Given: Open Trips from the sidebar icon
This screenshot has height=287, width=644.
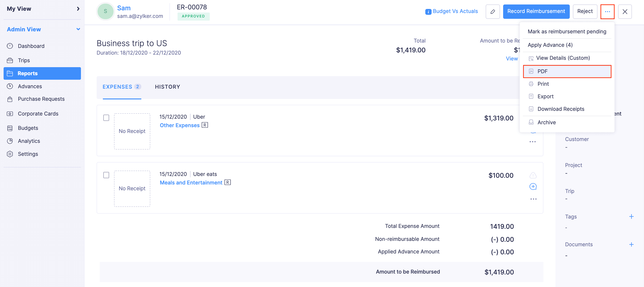Looking at the screenshot, I should [x=10, y=60].
